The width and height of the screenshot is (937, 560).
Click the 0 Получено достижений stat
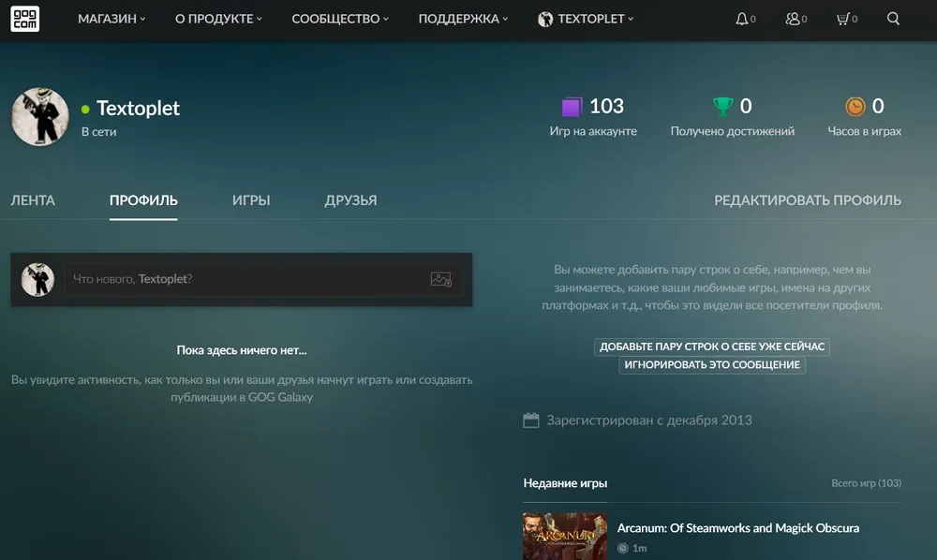[732, 117]
